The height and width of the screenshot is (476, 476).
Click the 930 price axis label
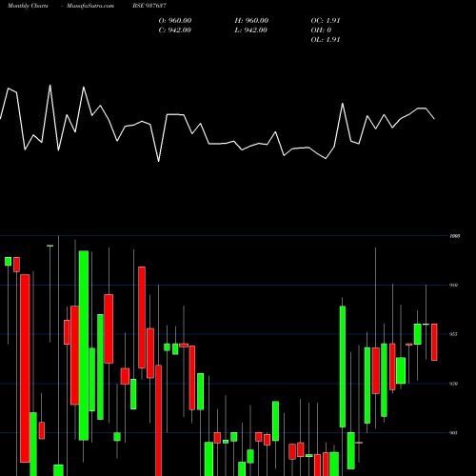[454, 384]
